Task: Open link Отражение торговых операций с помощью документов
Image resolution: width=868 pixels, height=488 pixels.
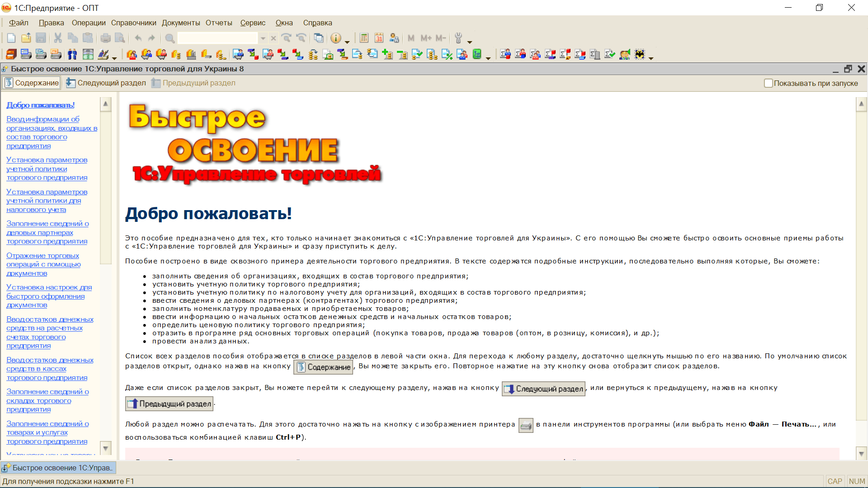Action: click(43, 264)
